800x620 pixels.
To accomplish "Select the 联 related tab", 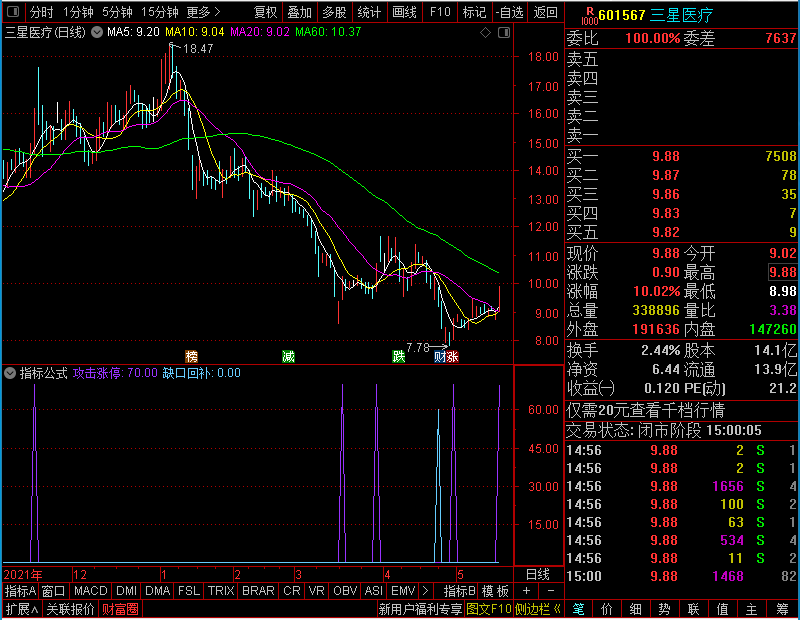I will [x=693, y=609].
